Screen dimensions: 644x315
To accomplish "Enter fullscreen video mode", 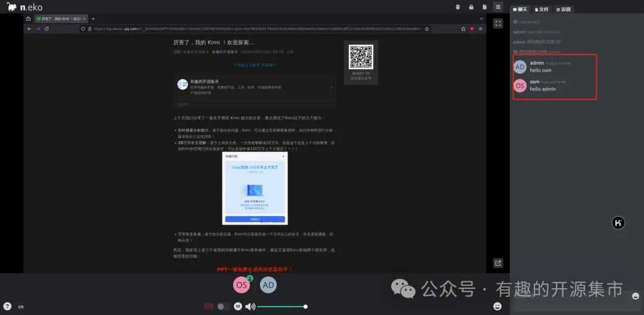I will [498, 23].
